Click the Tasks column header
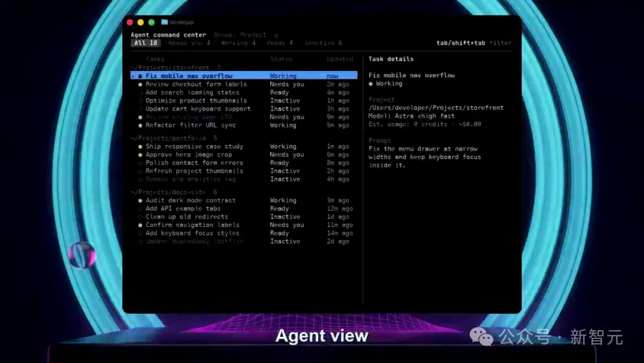Image resolution: width=644 pixels, height=363 pixels. (155, 59)
